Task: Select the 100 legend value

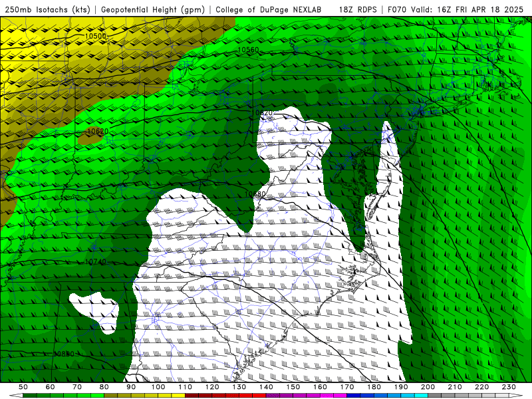Action: (158, 387)
